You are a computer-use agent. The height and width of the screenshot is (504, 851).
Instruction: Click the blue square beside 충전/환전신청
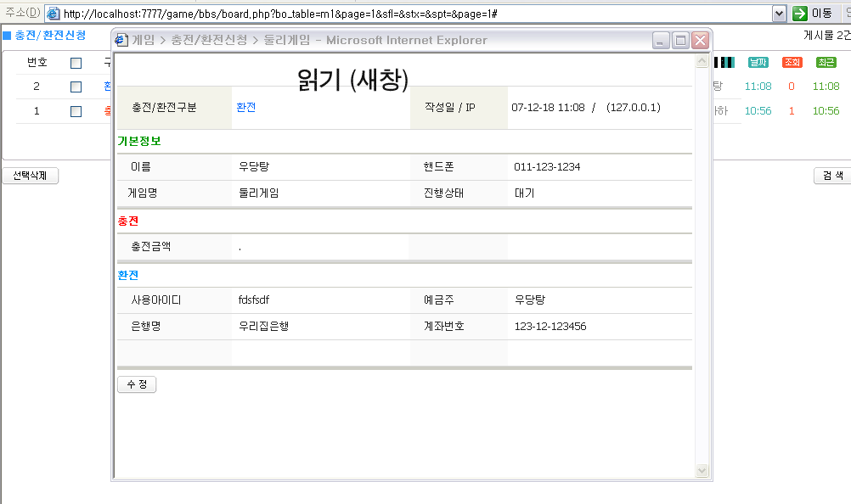[7, 36]
